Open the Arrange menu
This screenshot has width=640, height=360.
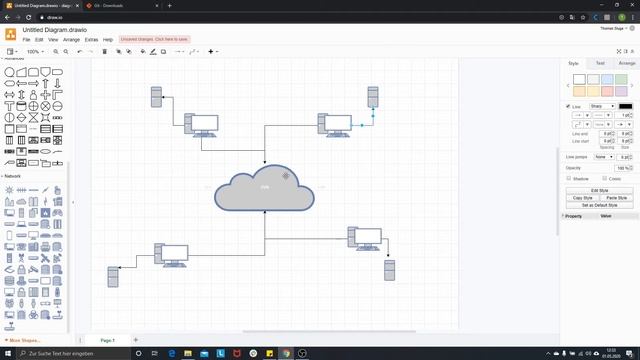click(x=71, y=40)
